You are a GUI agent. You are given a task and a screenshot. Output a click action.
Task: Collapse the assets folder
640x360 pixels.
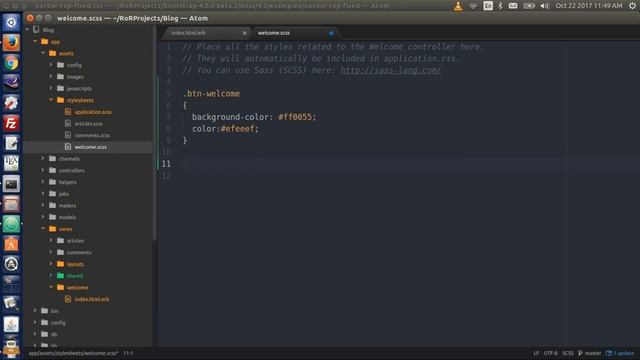pos(43,53)
